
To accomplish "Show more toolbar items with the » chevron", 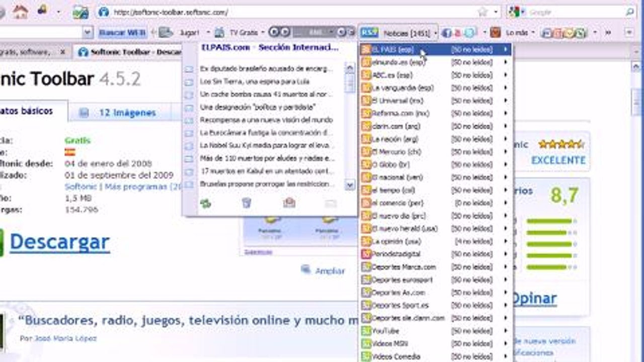I will (608, 33).
